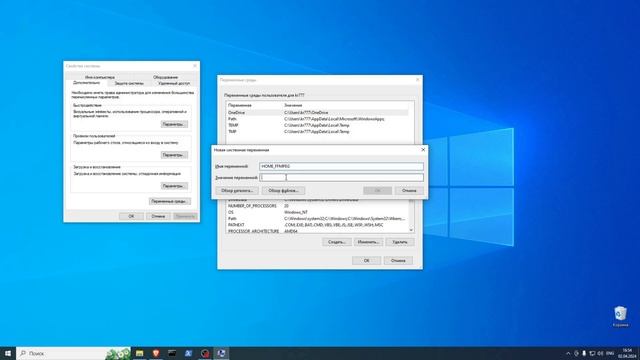Click OK in the environment variables window
Screen dimensions: 640x360
click(367, 260)
